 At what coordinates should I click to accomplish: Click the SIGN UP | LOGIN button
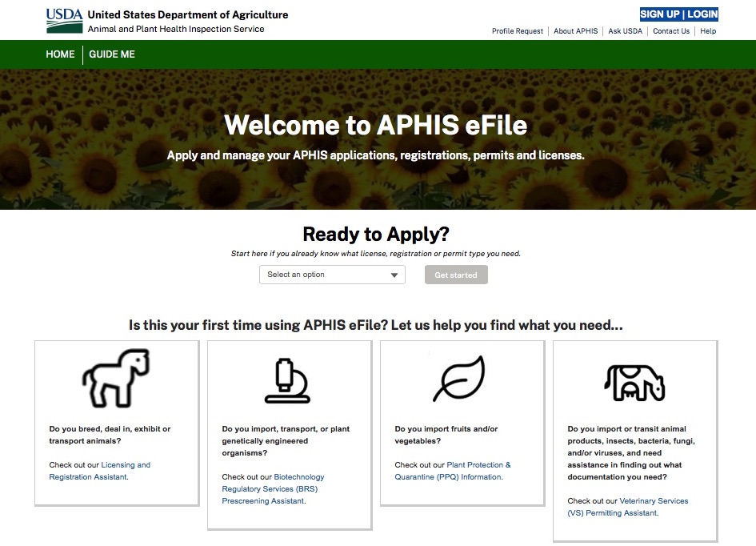679,14
